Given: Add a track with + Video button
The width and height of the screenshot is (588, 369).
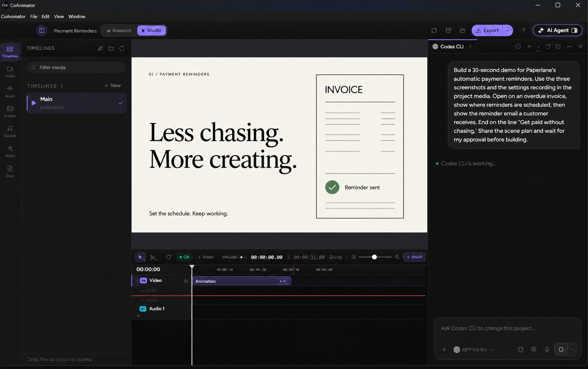Looking at the screenshot, I should (206, 257).
